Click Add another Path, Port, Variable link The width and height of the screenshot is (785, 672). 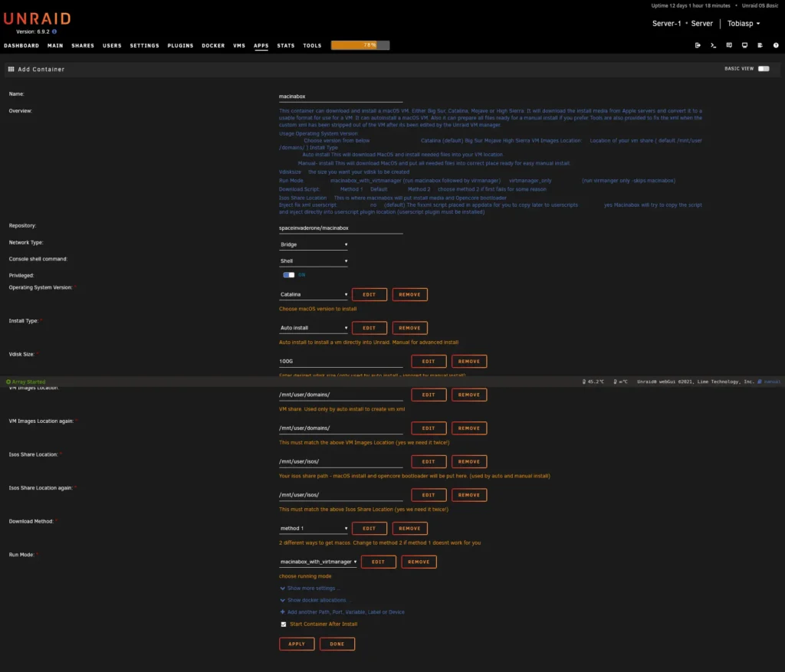pyautogui.click(x=343, y=612)
